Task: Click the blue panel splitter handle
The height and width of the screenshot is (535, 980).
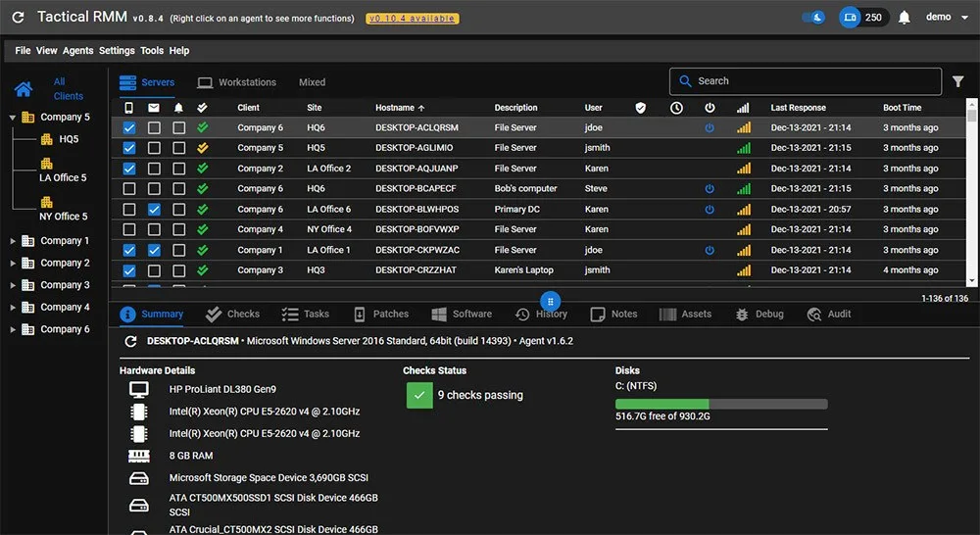Action: coord(551,302)
